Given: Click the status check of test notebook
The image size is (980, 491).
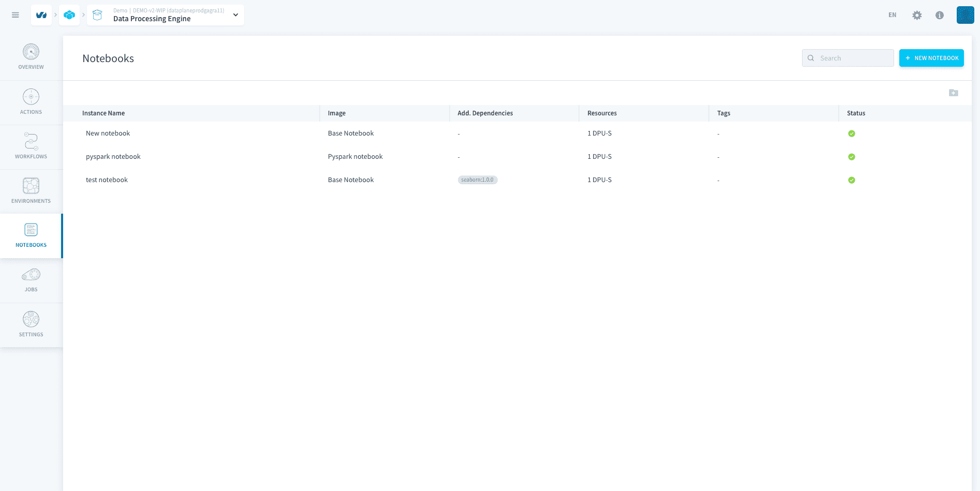Looking at the screenshot, I should [x=852, y=180].
